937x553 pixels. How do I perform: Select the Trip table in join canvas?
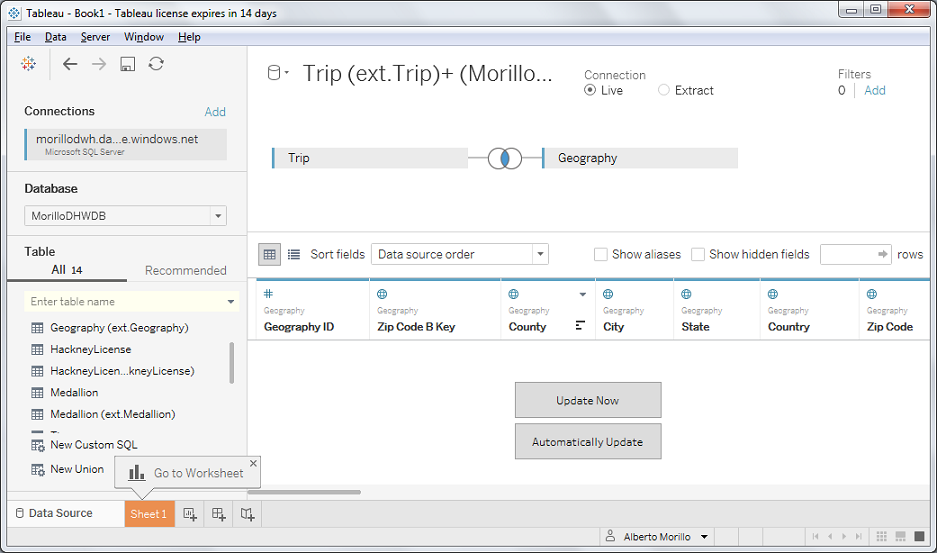point(370,158)
